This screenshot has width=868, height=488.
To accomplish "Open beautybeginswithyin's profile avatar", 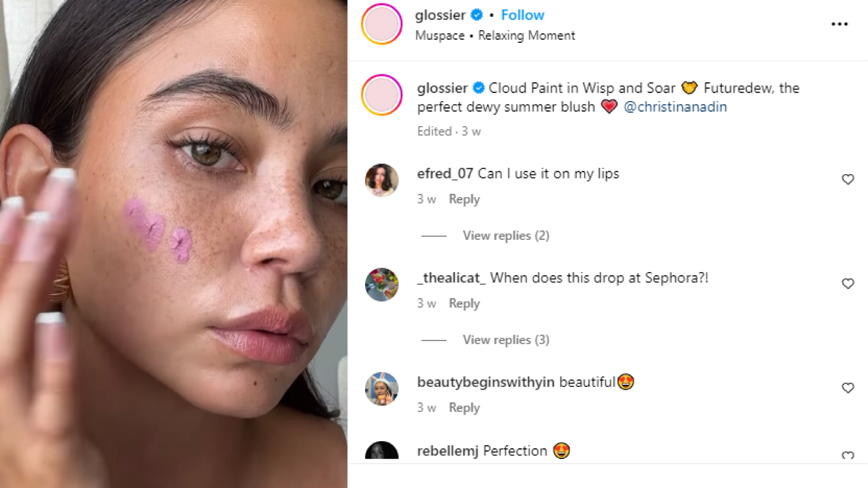I will [382, 388].
